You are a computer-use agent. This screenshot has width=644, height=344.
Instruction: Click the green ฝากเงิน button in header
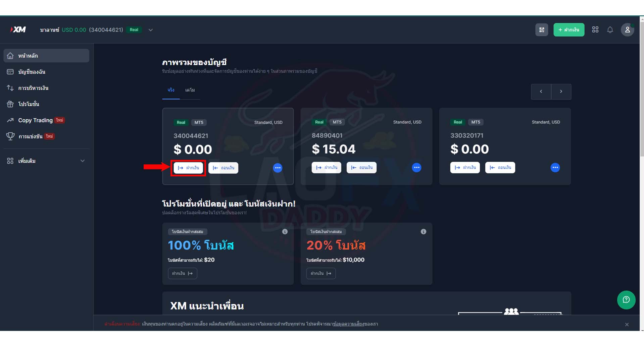coord(569,30)
